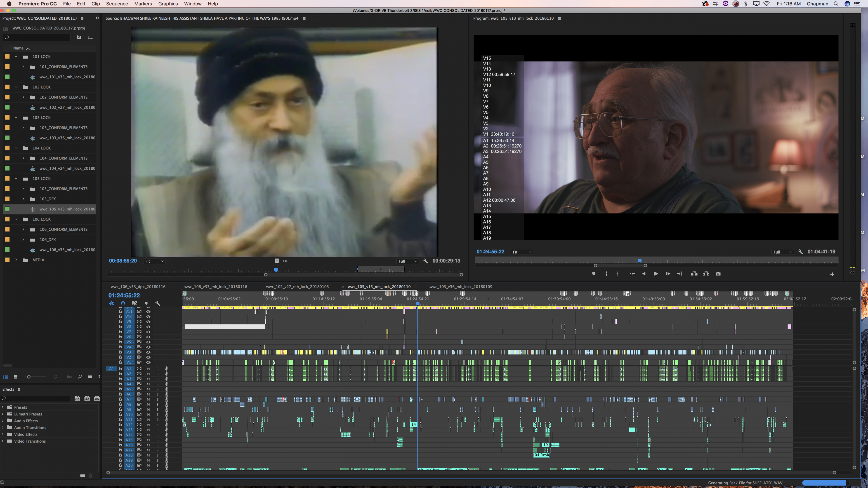Viewport: 868px width, 488px height.
Task: Create a New Bin in Project panel
Action: coord(90,377)
